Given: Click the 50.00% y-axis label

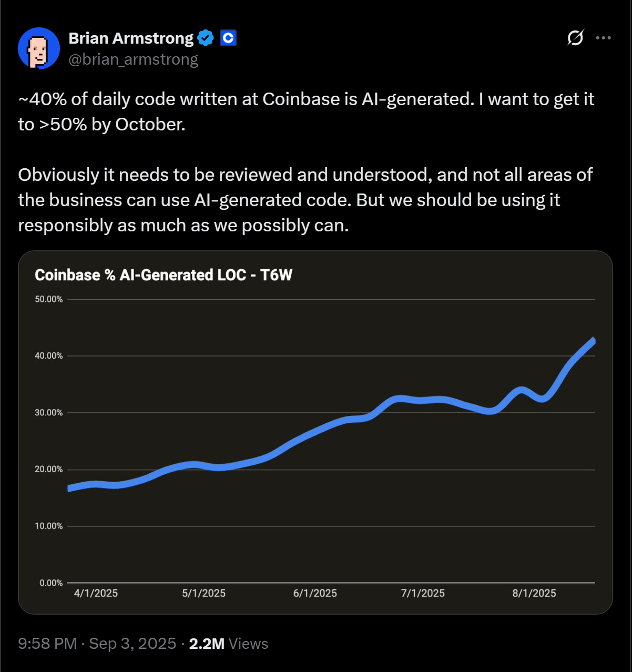Looking at the screenshot, I should pos(49,299).
